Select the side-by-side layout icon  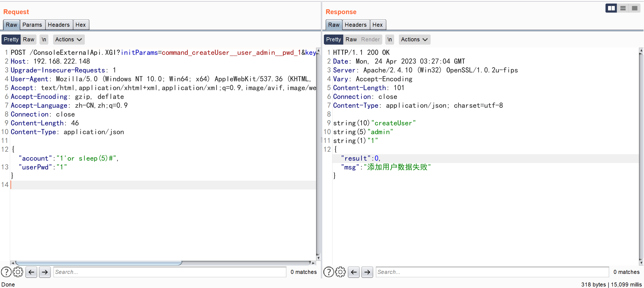[611, 8]
